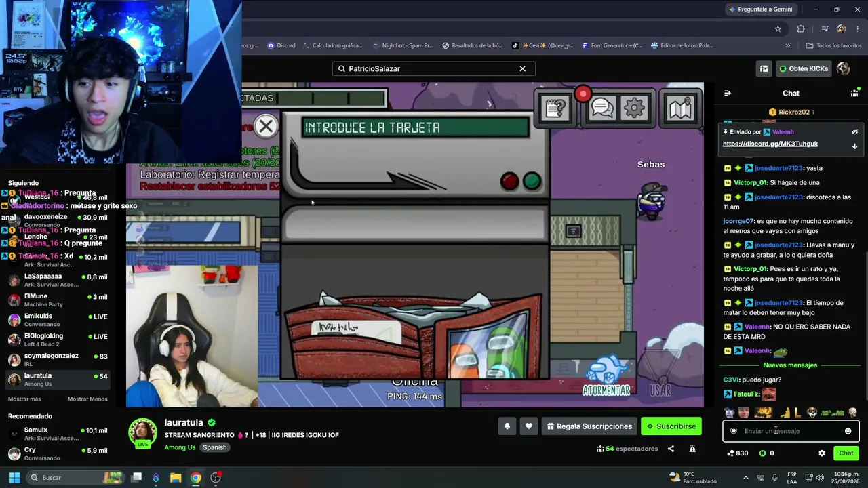Screen dimensions: 868x488
Task: Bookmark this page with the star icon
Action: (778, 29)
